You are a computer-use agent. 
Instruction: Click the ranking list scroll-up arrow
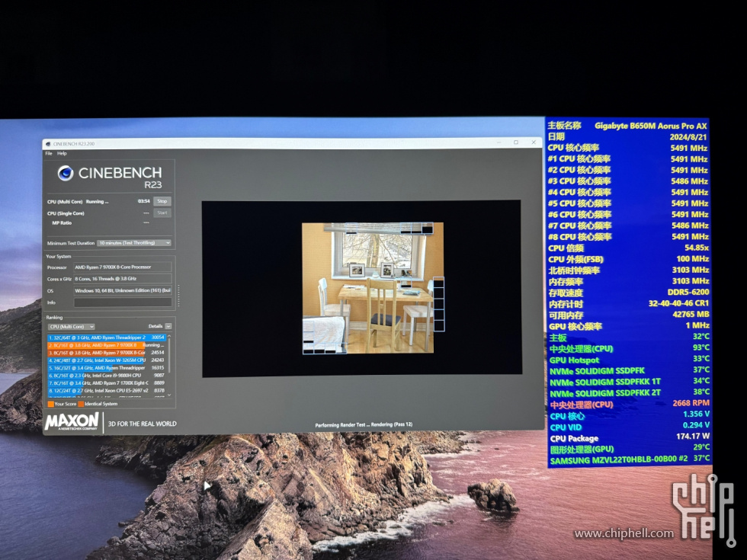pos(169,337)
